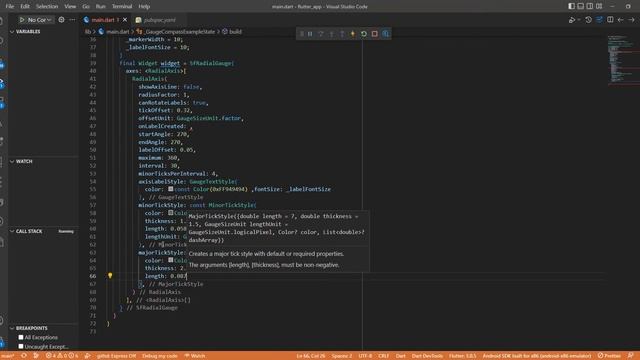The width and height of the screenshot is (640, 360).
Task: Open color picker for swatch on line 55
Action: pyautogui.click(x=171, y=189)
